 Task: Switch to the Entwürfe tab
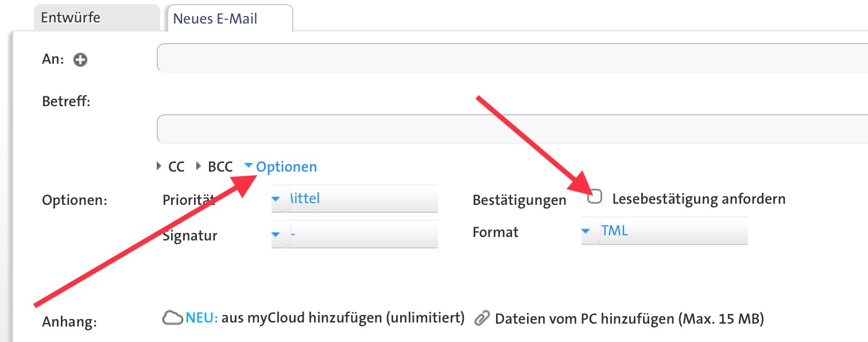point(71,17)
